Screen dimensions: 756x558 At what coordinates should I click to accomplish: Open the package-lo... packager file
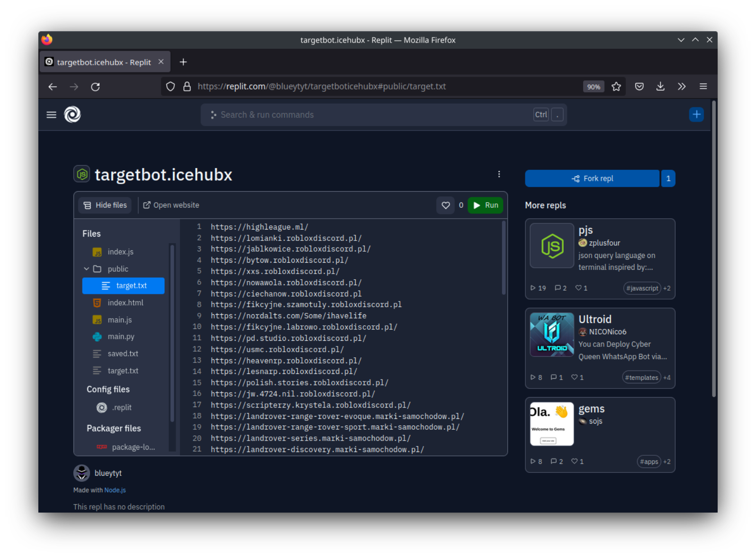pyautogui.click(x=133, y=447)
